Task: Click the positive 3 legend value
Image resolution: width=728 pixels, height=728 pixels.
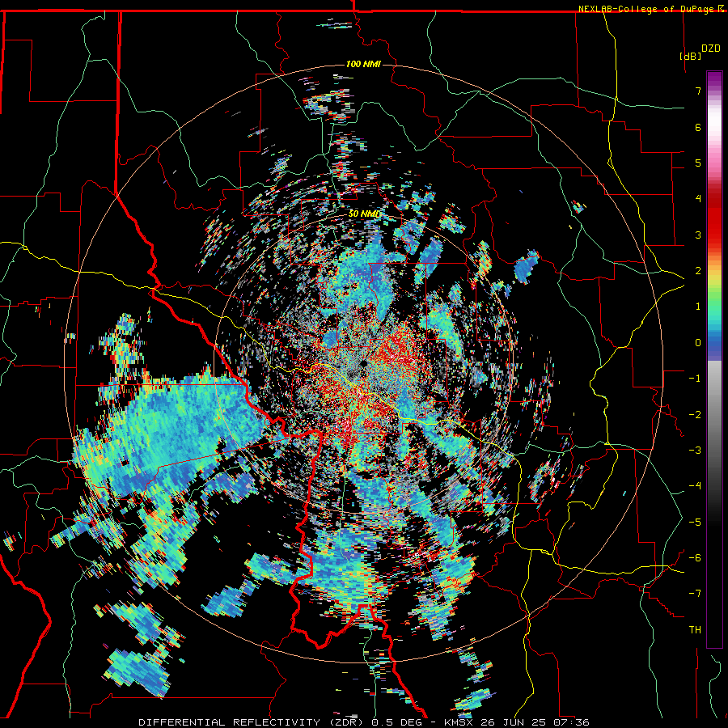Action: 698,235
